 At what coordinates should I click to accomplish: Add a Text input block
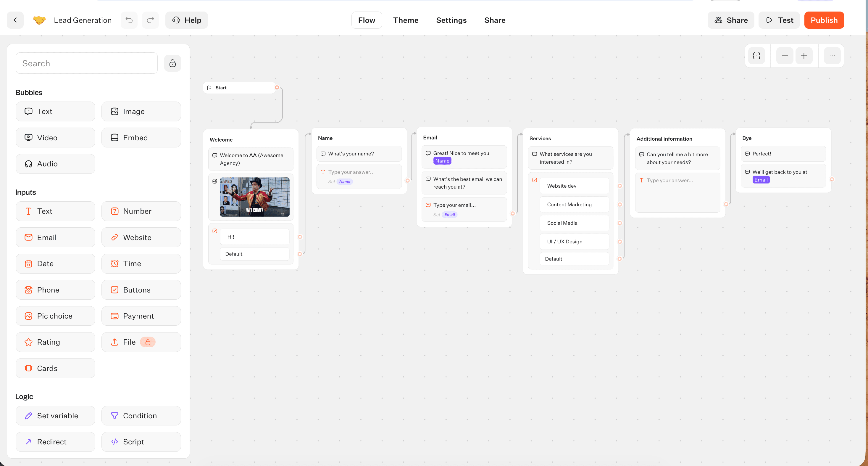coord(55,211)
